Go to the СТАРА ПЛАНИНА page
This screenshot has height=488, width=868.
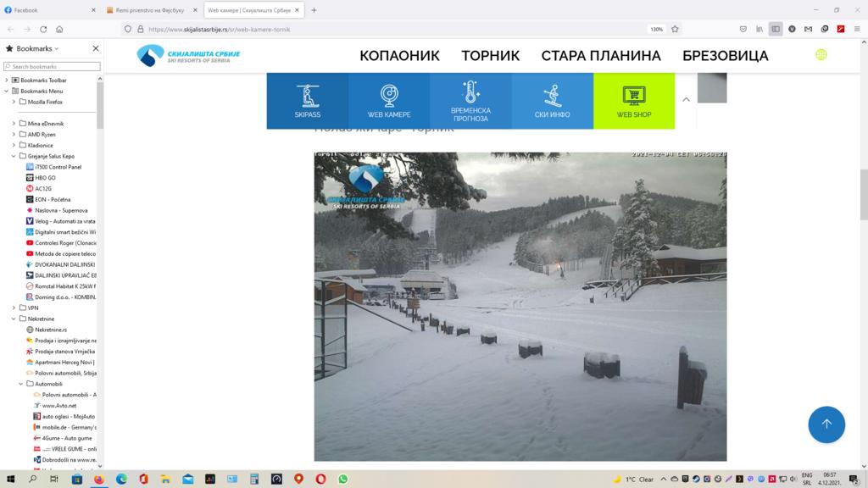(600, 56)
